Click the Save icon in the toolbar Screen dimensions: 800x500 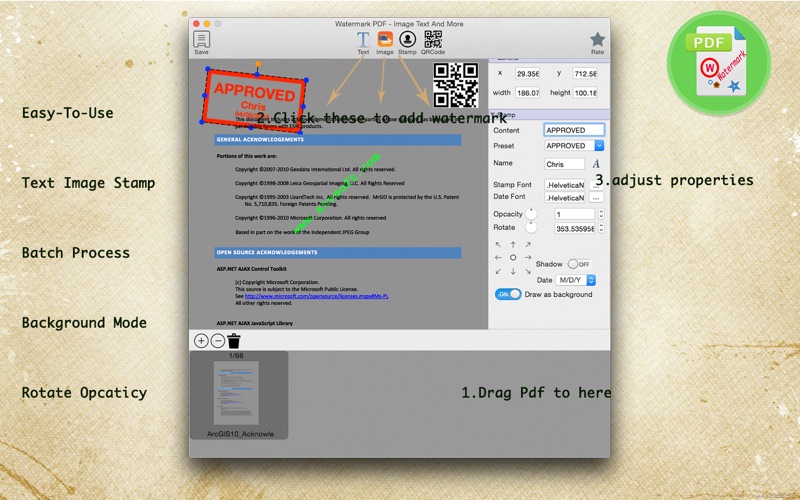coord(202,40)
